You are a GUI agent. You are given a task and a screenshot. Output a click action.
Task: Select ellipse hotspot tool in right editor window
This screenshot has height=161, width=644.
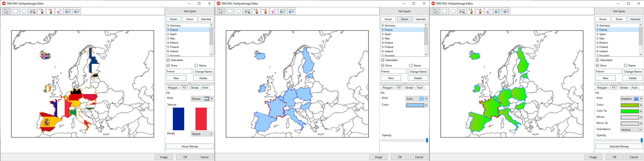pyautogui.click(x=454, y=11)
